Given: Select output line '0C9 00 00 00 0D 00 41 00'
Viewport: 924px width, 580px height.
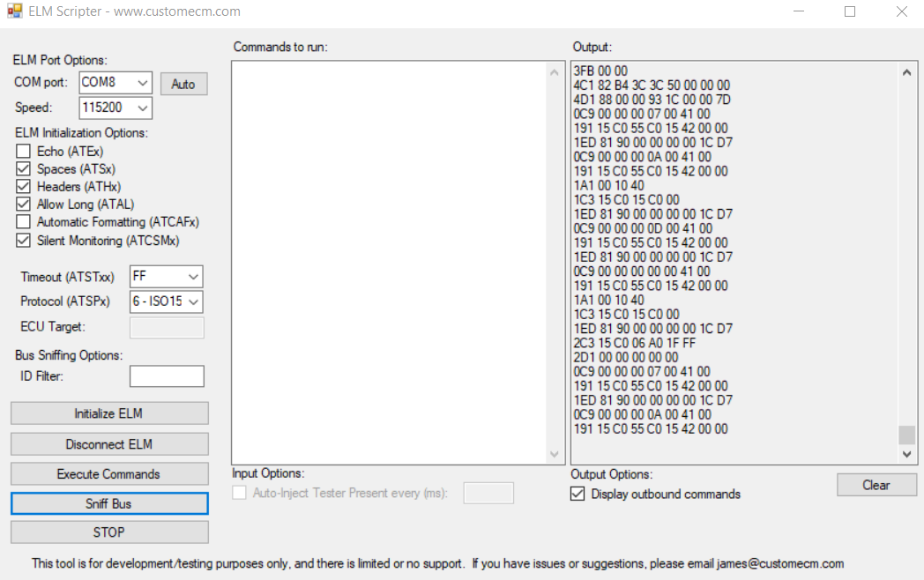Looking at the screenshot, I should click(643, 228).
